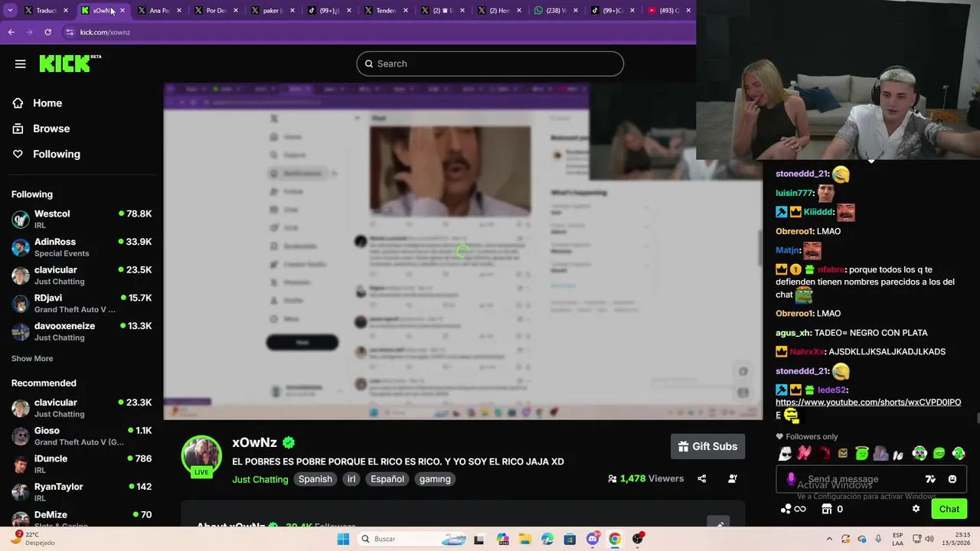The height and width of the screenshot is (551, 980).
Task: Show hidden system tray icons
Action: [828, 539]
